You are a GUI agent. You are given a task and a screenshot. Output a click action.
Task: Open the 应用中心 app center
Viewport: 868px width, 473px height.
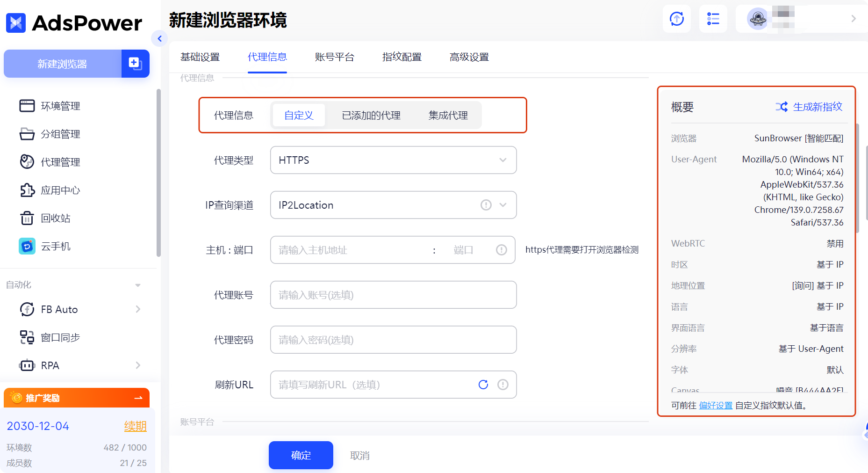61,190
